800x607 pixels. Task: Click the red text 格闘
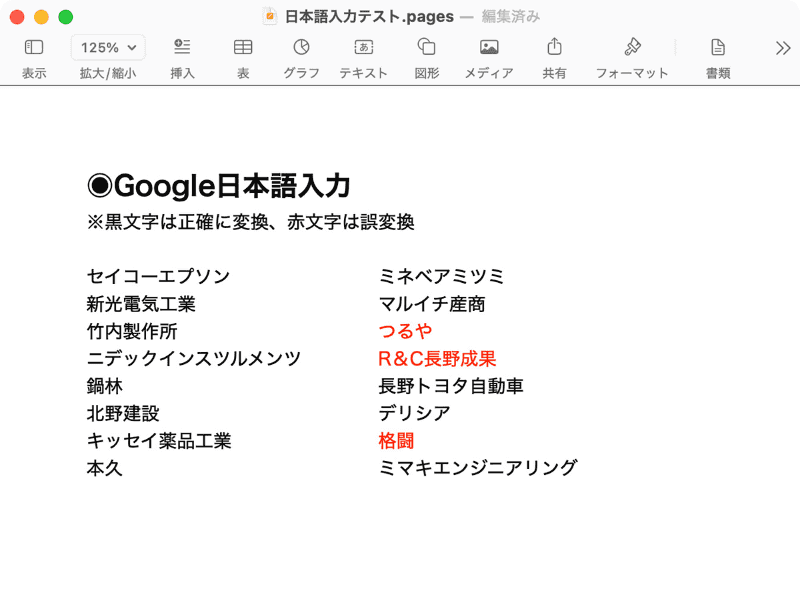[396, 441]
